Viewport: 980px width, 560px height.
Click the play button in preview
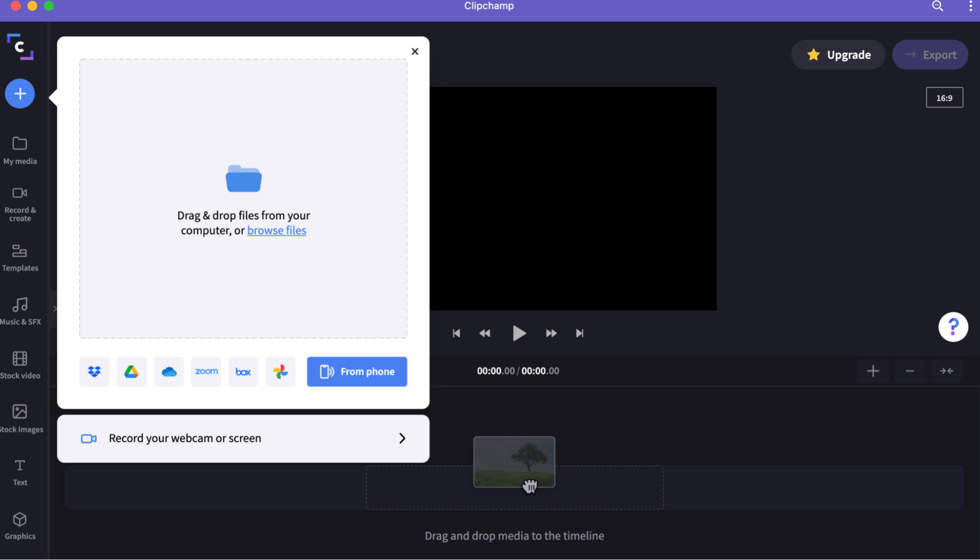point(518,332)
